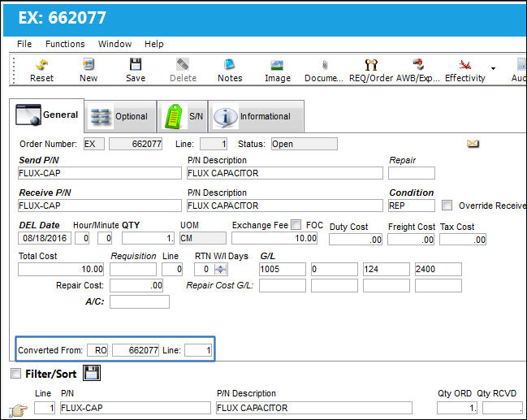Click the Reset toolbar icon
The height and width of the screenshot is (420, 527).
(x=41, y=64)
